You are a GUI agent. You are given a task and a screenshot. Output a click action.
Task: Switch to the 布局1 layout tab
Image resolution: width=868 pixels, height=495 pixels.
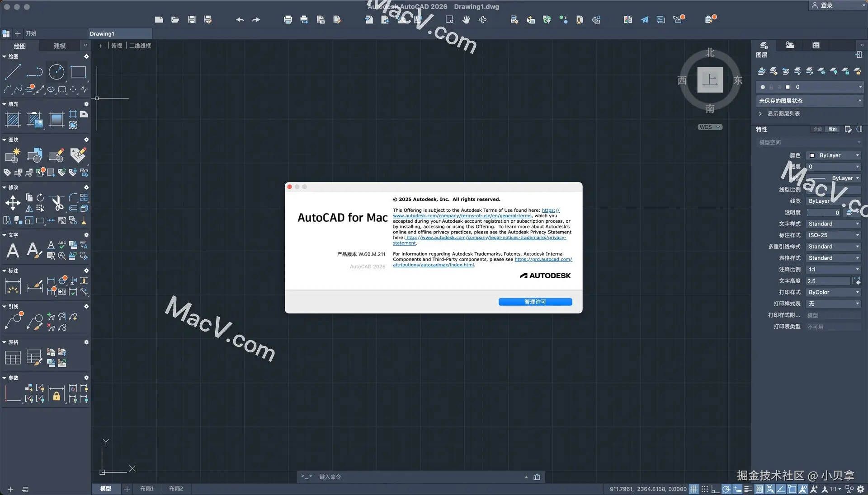click(x=146, y=489)
